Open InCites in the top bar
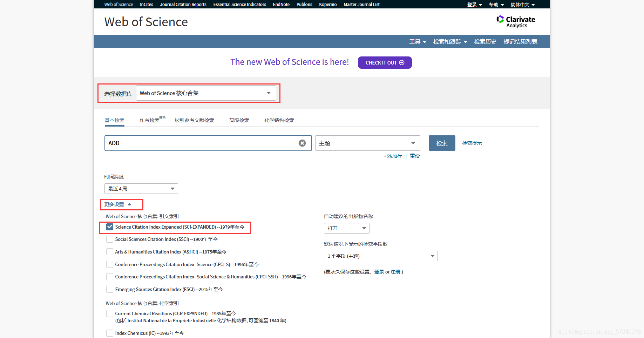This screenshot has height=338, width=644. coord(147,5)
